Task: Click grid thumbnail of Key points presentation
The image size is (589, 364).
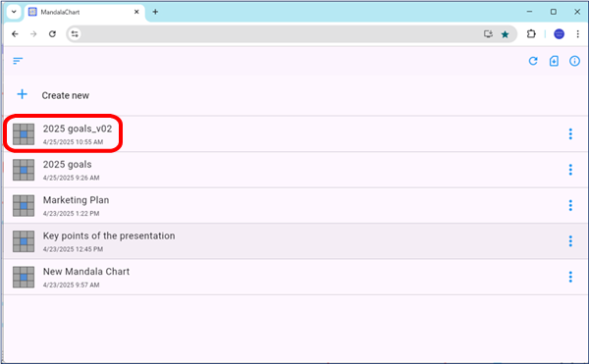Action: (24, 241)
